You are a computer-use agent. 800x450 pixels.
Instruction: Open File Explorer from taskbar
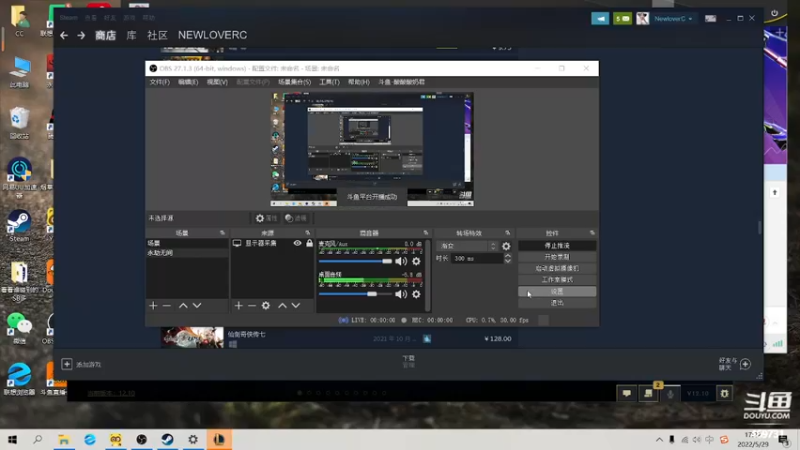pos(64,439)
